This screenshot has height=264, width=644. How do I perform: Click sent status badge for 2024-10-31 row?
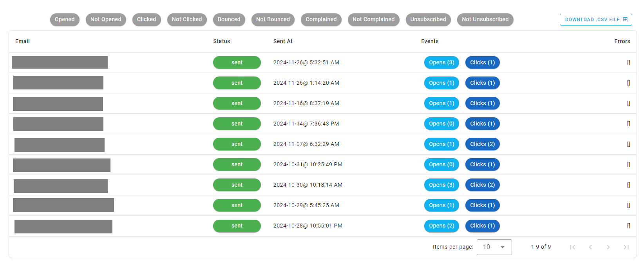click(237, 164)
